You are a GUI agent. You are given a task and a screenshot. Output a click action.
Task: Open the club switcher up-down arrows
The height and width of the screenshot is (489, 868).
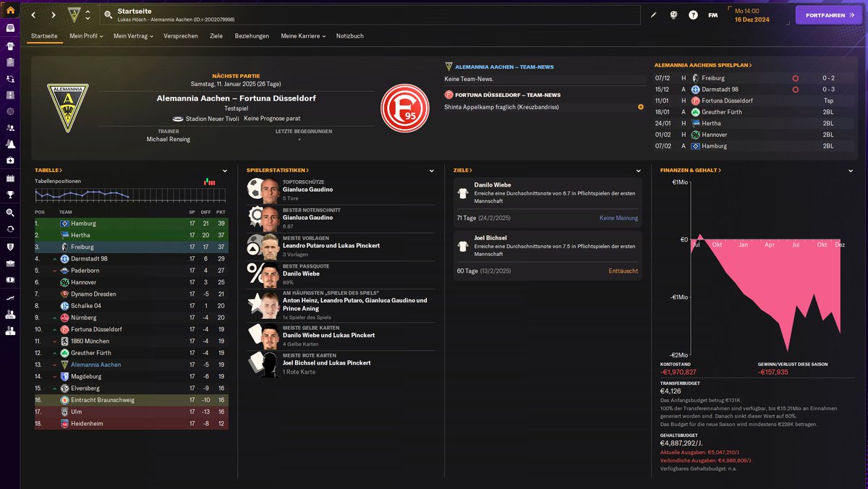pyautogui.click(x=88, y=14)
